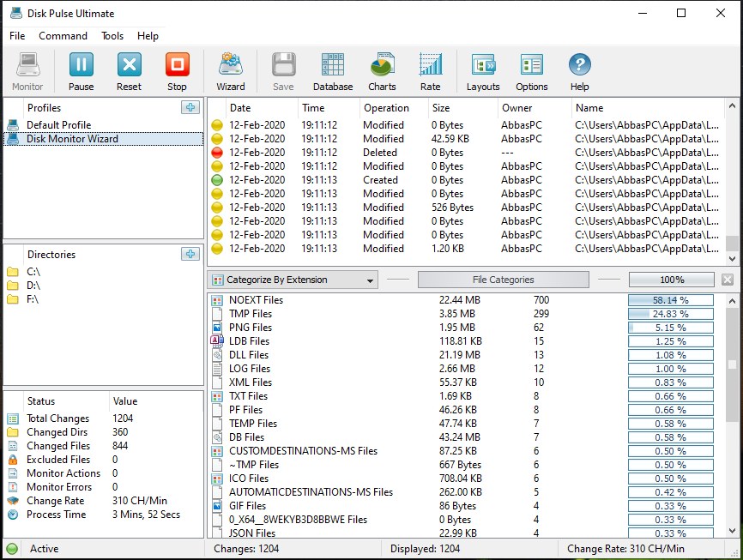
Task: Click the Help question mark icon
Action: [x=579, y=65]
